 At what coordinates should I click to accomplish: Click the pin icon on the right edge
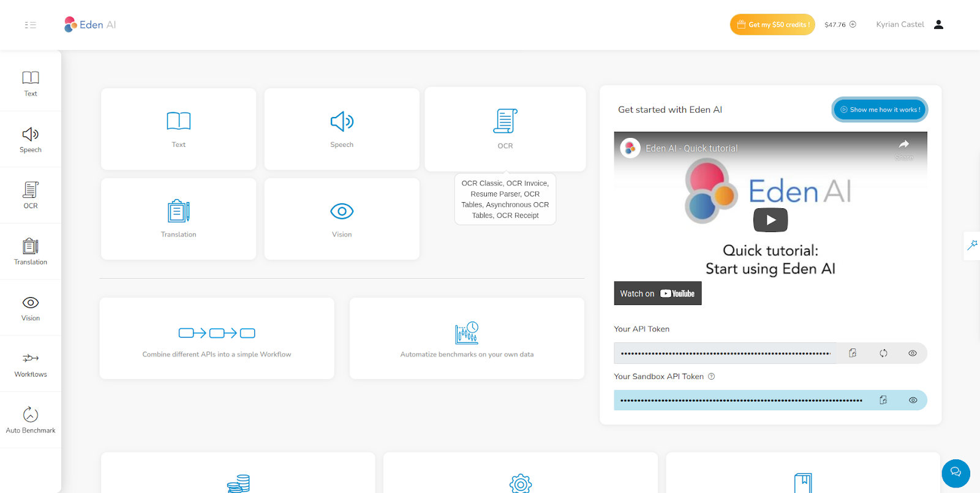click(x=972, y=245)
